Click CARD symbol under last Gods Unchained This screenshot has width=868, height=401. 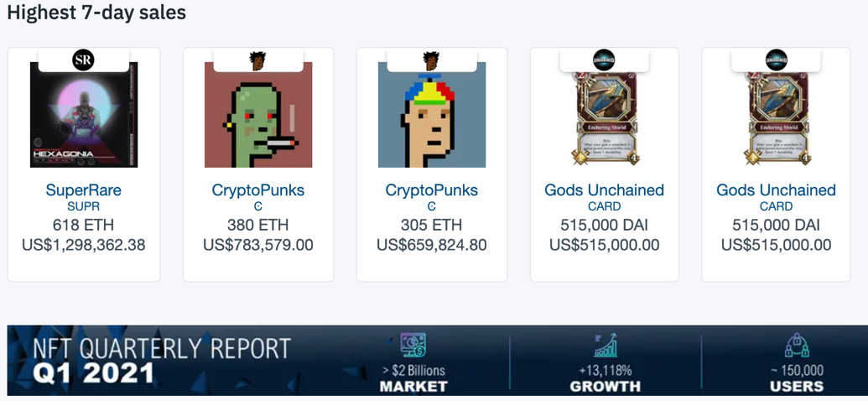tap(776, 206)
